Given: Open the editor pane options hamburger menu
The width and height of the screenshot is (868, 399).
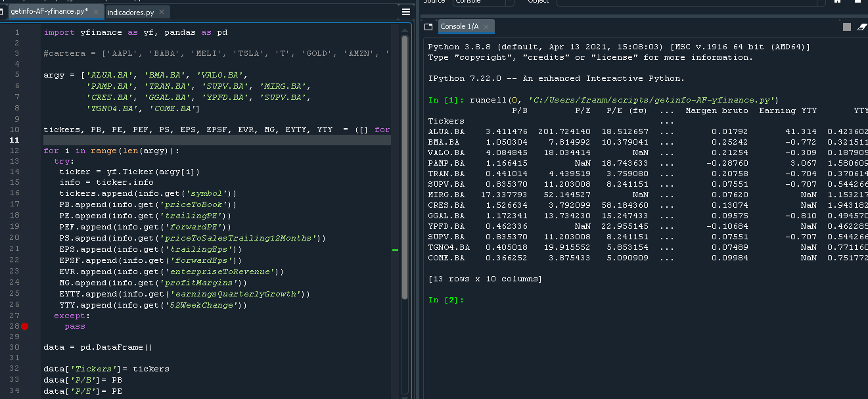Looking at the screenshot, I should (x=406, y=12).
